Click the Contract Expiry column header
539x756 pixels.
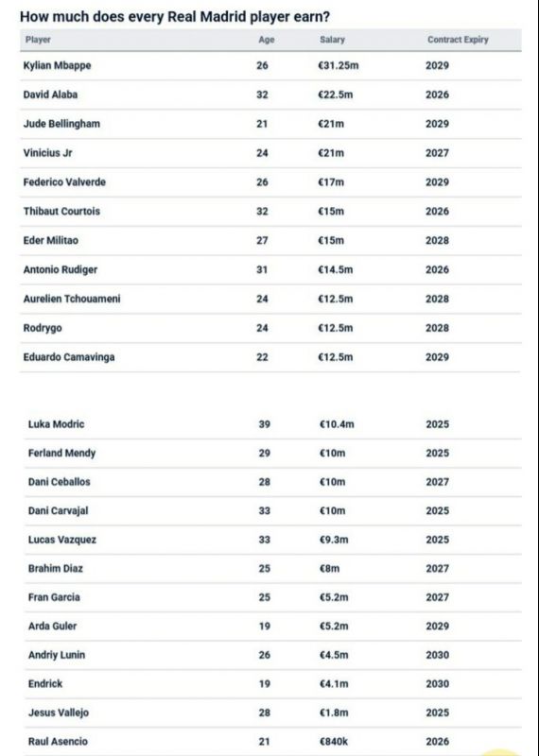tap(458, 40)
